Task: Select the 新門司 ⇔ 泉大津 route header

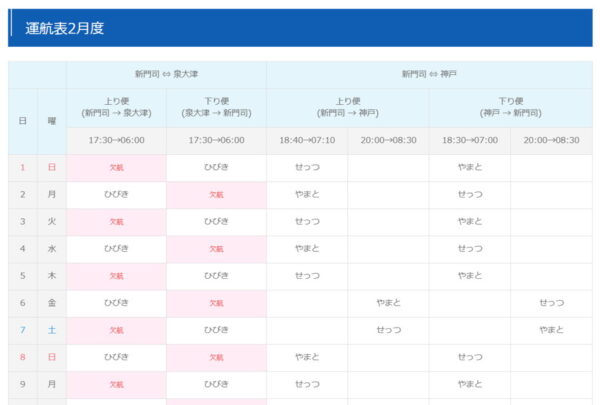Action: [166, 74]
